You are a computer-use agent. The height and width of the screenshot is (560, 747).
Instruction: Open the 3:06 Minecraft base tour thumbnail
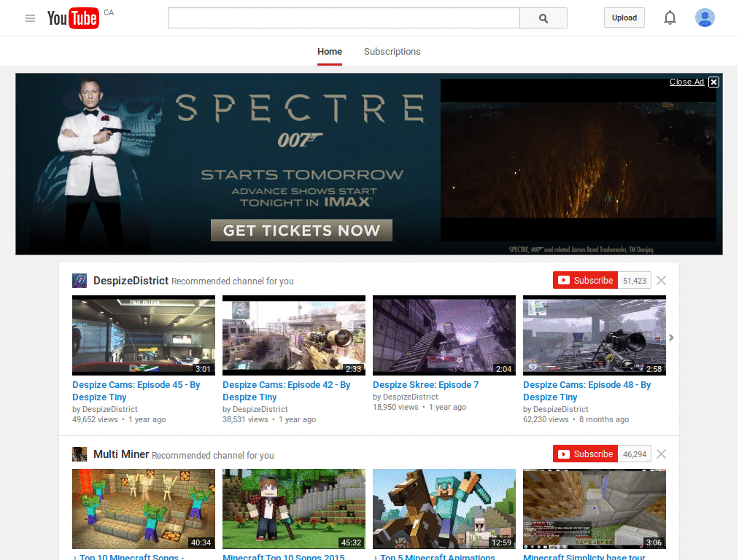tap(595, 509)
